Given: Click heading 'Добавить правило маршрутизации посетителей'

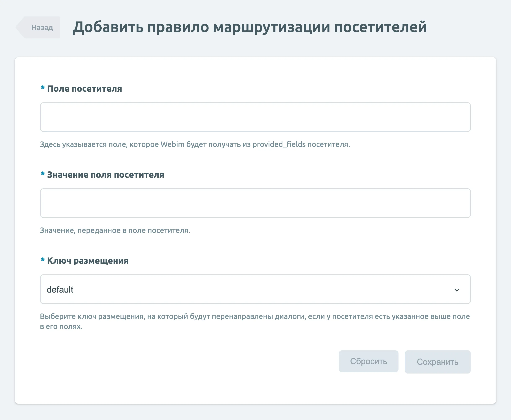Looking at the screenshot, I should [250, 27].
